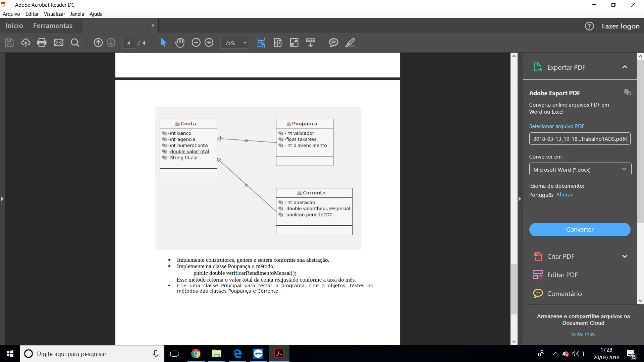
Task: Open the Microsoft Word format dropdown
Action: (580, 169)
